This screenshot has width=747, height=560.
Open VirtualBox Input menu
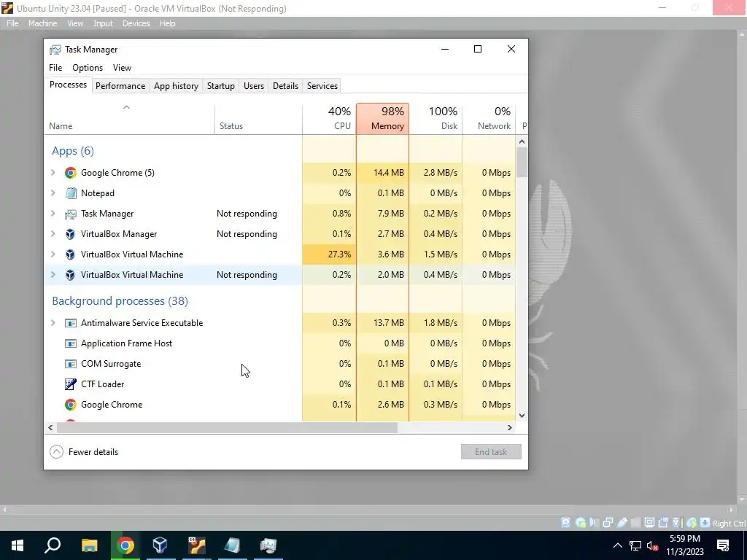point(103,23)
